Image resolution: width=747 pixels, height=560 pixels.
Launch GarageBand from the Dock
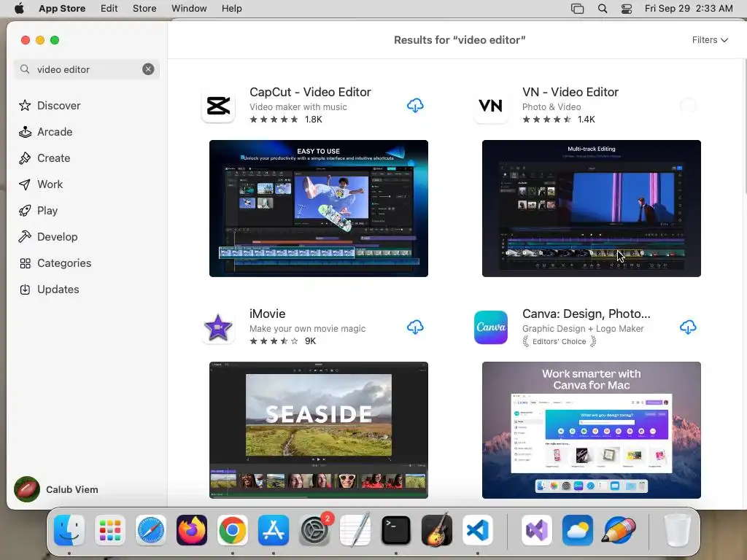pos(437,530)
